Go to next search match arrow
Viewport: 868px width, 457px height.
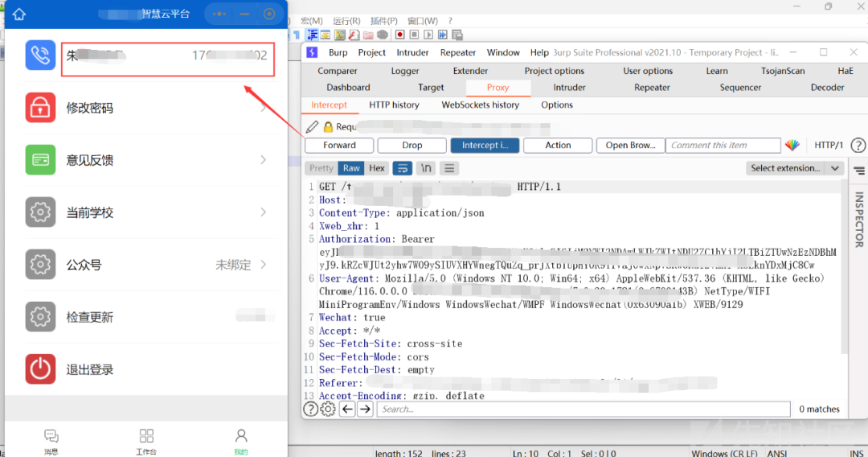pos(366,410)
